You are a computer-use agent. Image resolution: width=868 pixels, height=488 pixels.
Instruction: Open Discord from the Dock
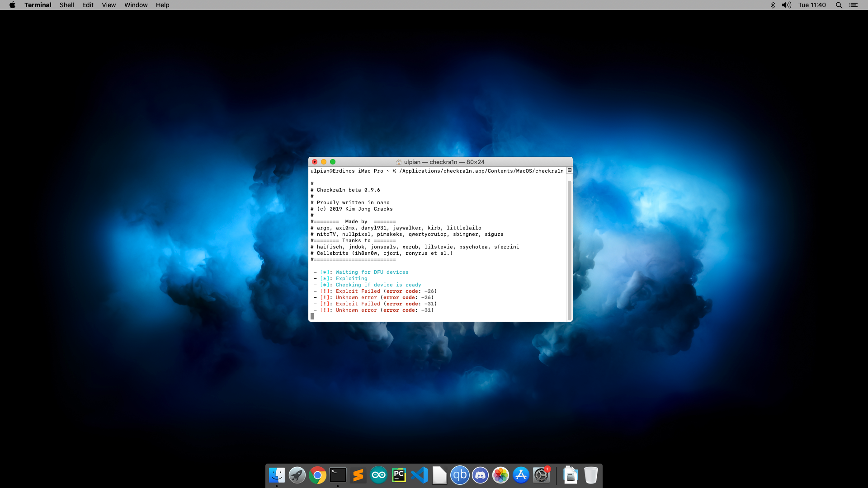(480, 475)
